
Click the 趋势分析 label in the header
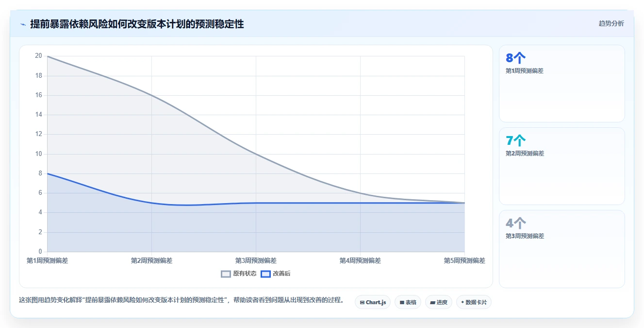click(611, 23)
